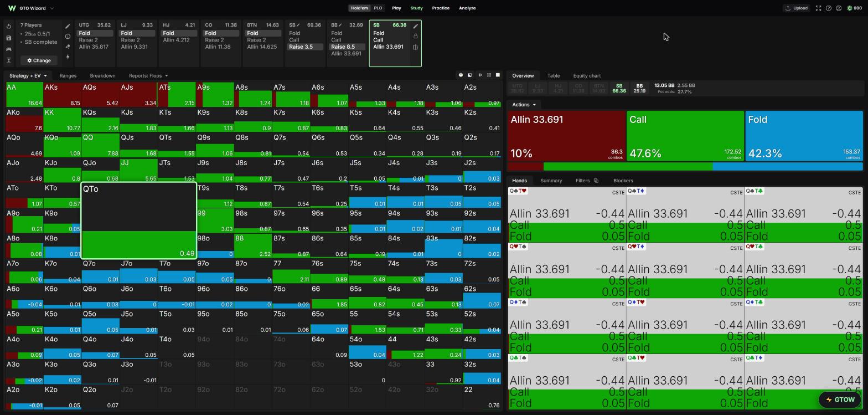Screen dimensions: 868x415
Task: Click the save disk icon in left sidebar
Action: coord(9,38)
